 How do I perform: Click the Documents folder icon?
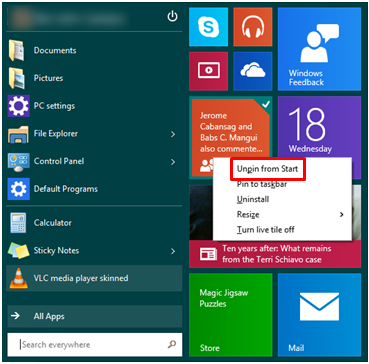click(16, 51)
